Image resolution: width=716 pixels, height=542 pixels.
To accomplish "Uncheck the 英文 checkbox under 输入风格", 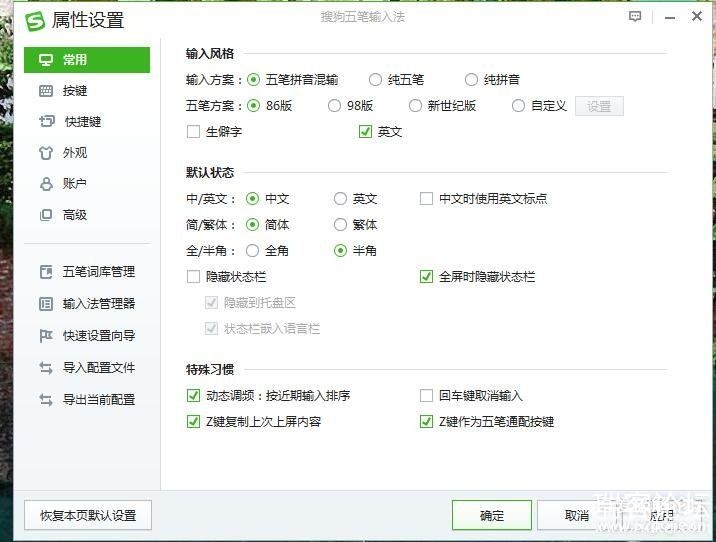I will tap(365, 132).
